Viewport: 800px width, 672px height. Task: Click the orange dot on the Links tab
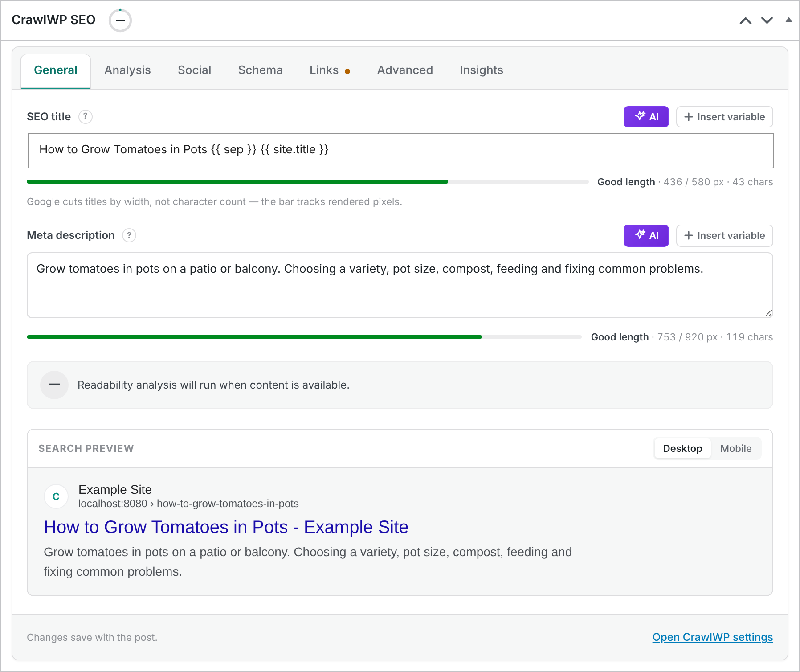[347, 71]
